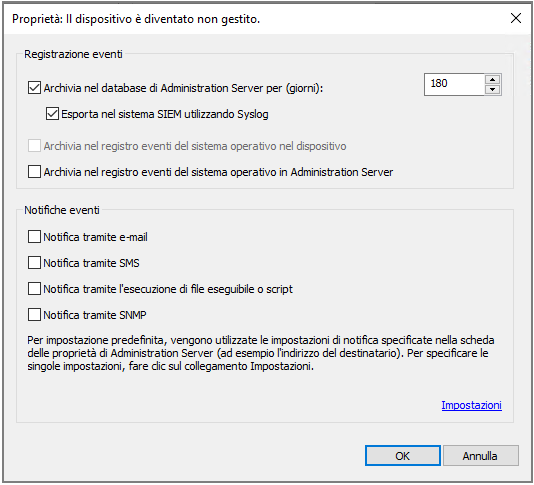534x485 pixels.
Task: Turn on Notifica tramite SNMP
Action: click(x=34, y=315)
